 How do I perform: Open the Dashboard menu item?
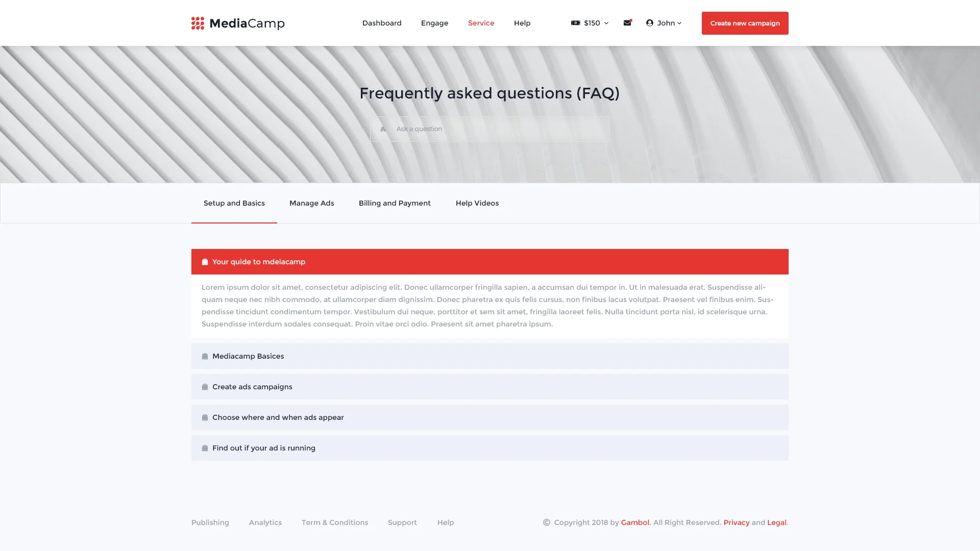(x=382, y=23)
